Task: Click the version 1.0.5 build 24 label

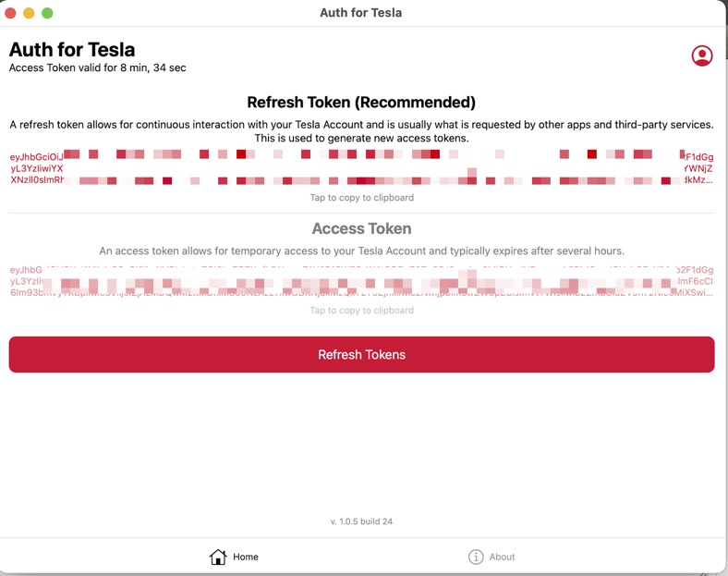Action: [361, 521]
